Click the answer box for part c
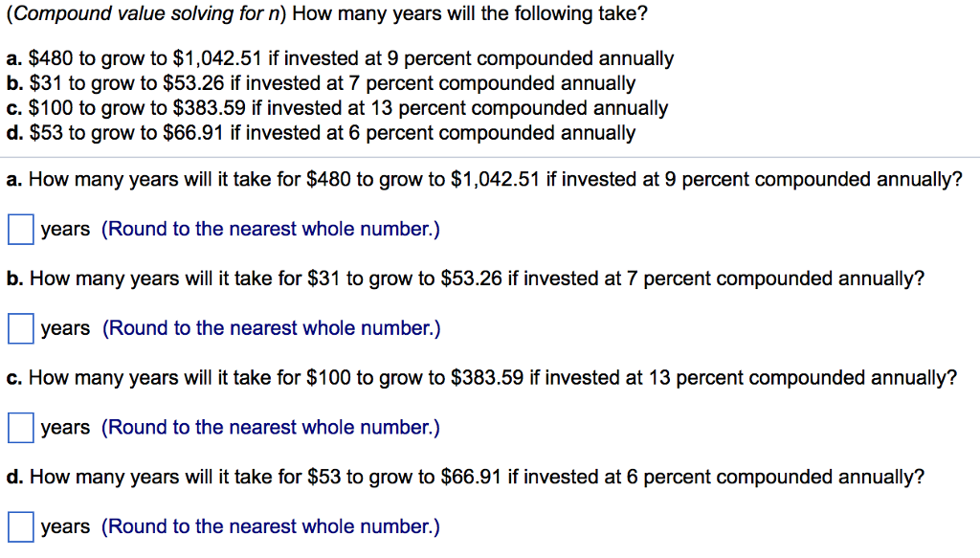This screenshot has width=980, height=558. (18, 427)
